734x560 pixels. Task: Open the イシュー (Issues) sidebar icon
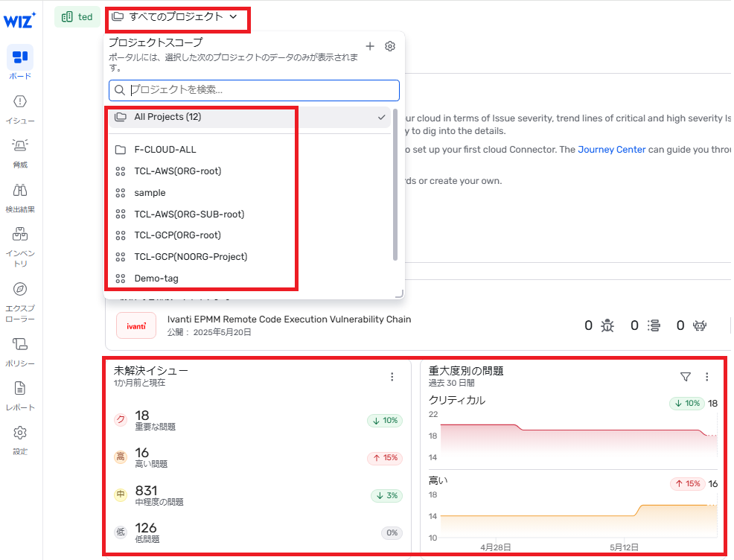20,101
